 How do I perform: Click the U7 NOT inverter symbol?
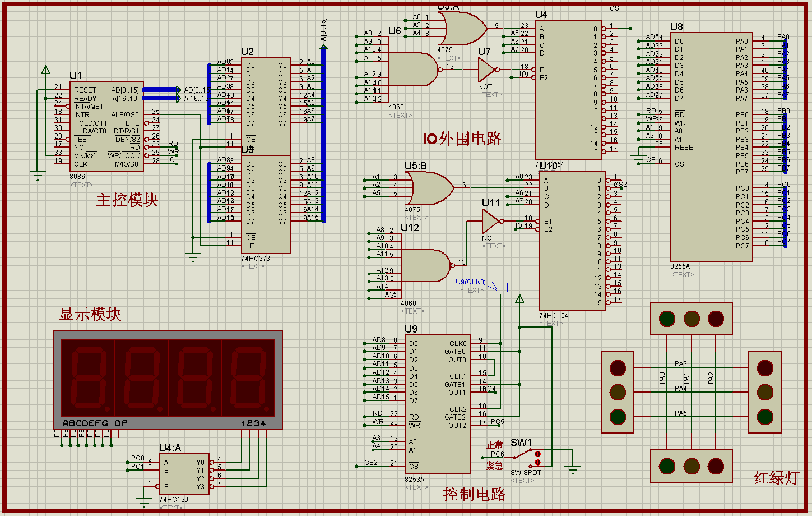(489, 70)
